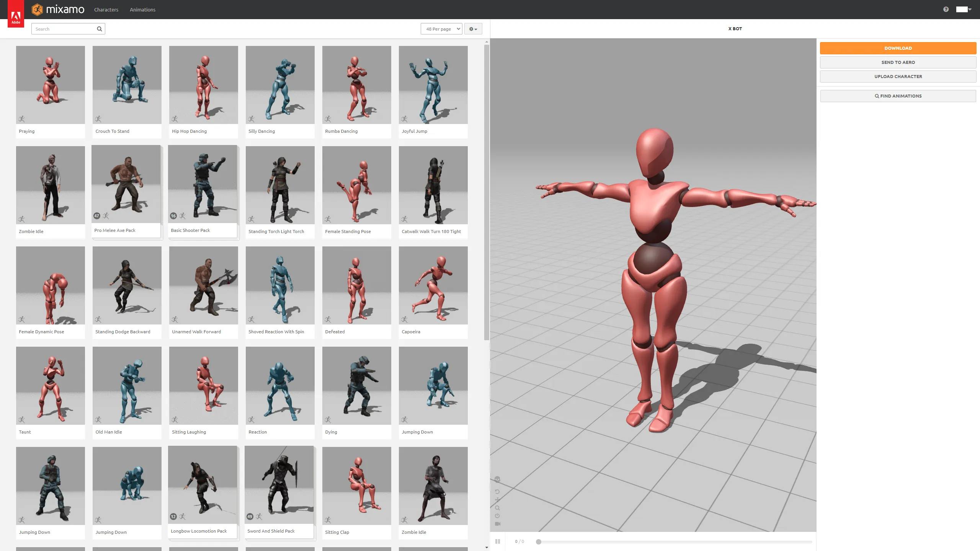Pause the animation playback
Viewport: 980px width, 551px height.
[498, 541]
